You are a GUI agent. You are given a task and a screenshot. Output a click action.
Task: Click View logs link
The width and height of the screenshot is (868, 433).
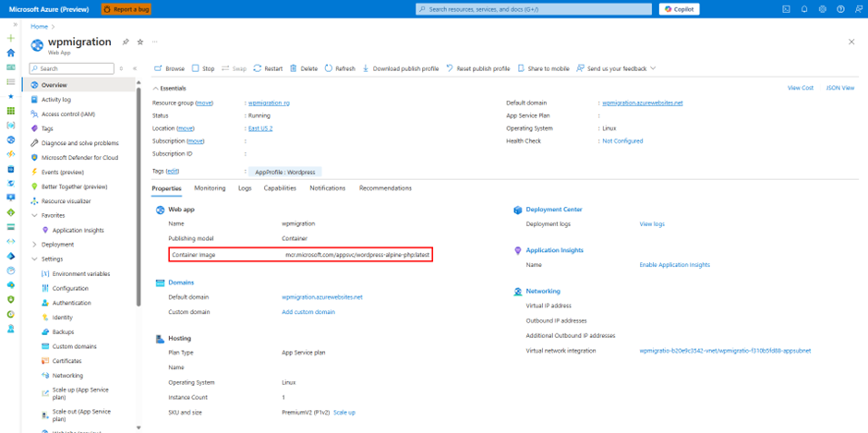(652, 224)
